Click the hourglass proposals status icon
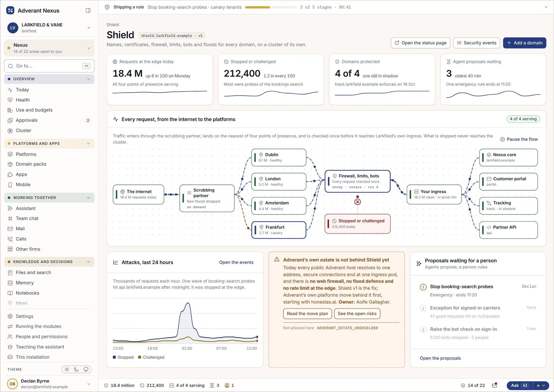The height and width of the screenshot is (392, 554). [x=212, y=385]
